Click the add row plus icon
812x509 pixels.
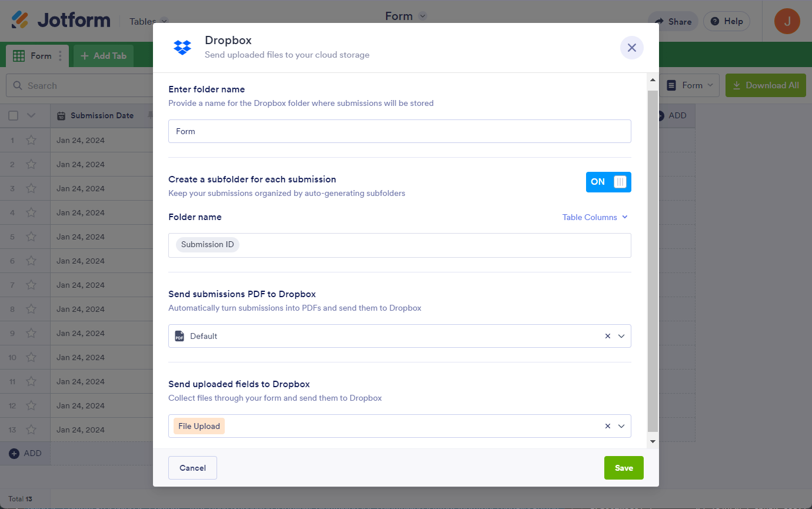click(x=15, y=454)
